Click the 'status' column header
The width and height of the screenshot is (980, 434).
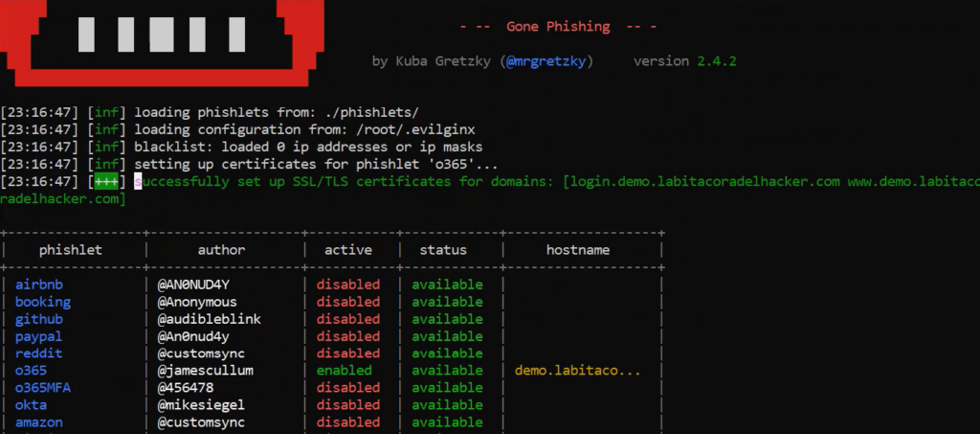pyautogui.click(x=443, y=250)
